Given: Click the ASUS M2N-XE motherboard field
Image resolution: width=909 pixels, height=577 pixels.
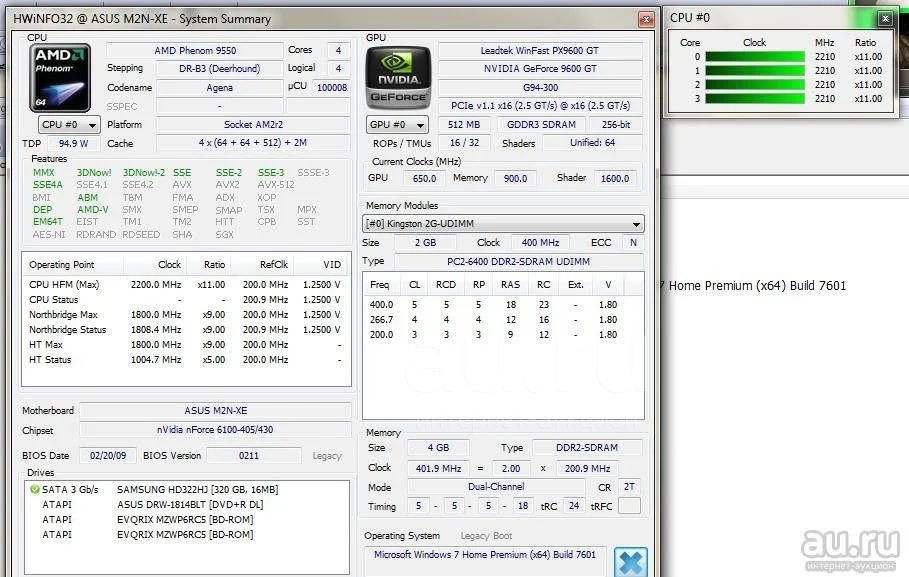Looking at the screenshot, I should click(x=216, y=411).
